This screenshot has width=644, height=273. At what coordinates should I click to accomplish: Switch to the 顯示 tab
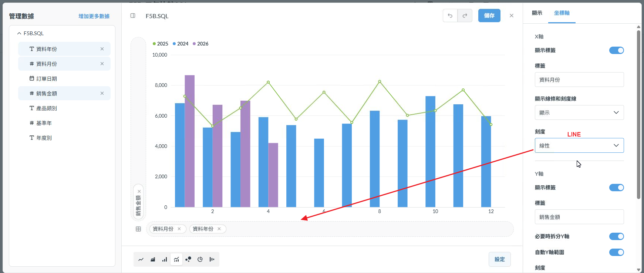pyautogui.click(x=537, y=13)
